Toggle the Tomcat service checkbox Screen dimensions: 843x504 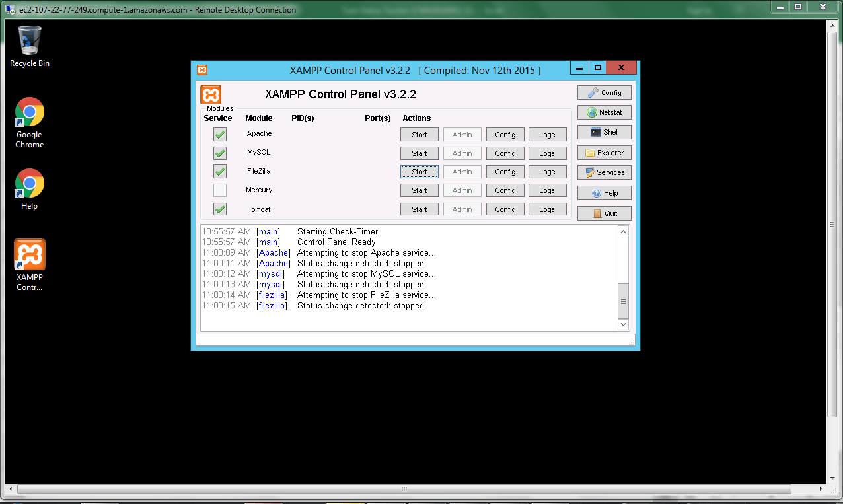[220, 209]
